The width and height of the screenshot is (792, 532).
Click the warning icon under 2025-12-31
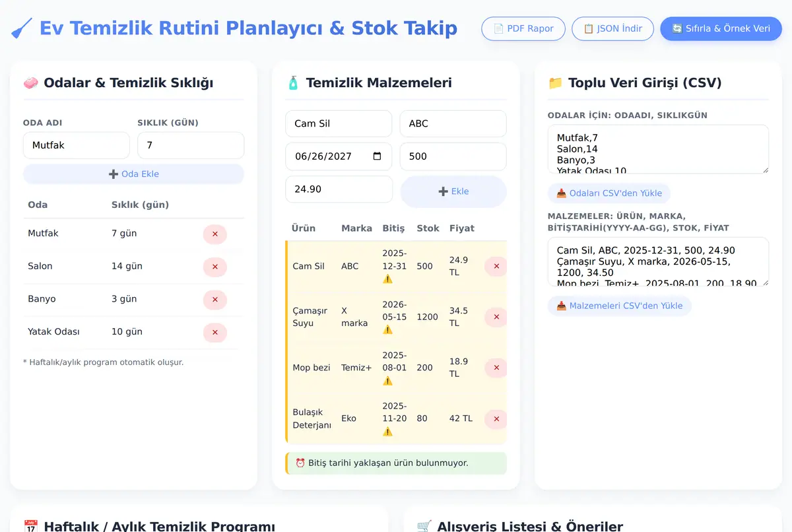[387, 279]
